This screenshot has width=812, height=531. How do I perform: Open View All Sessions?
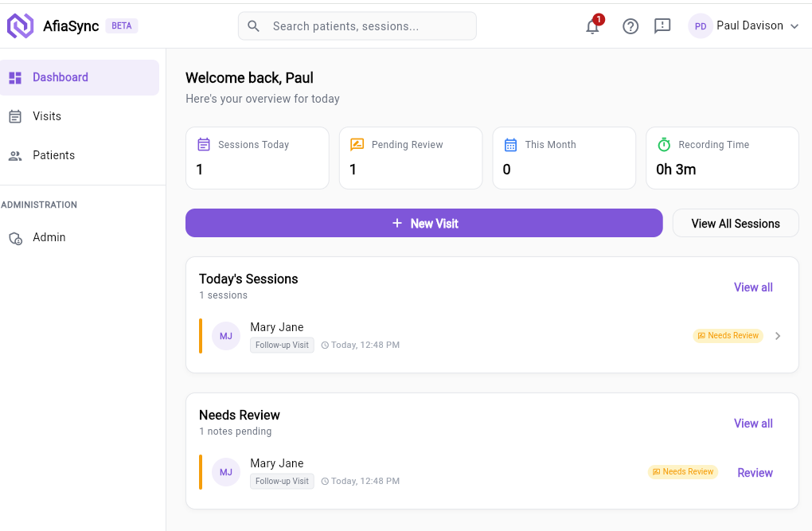click(x=735, y=223)
